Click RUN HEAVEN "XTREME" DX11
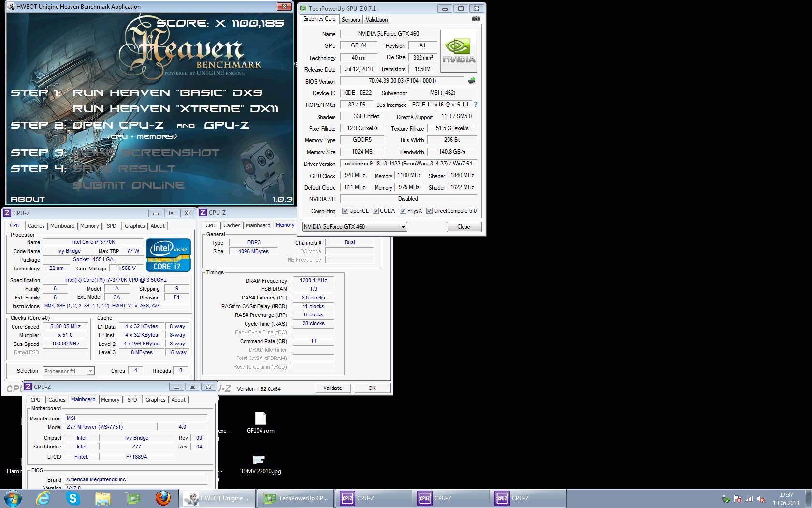812x508 pixels. click(175, 108)
